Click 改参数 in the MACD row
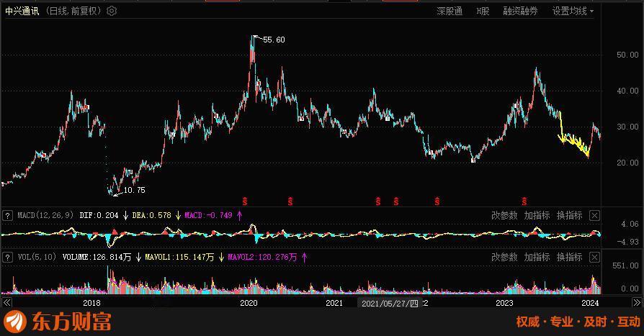Screen dimensions: 644x336 point(504,215)
